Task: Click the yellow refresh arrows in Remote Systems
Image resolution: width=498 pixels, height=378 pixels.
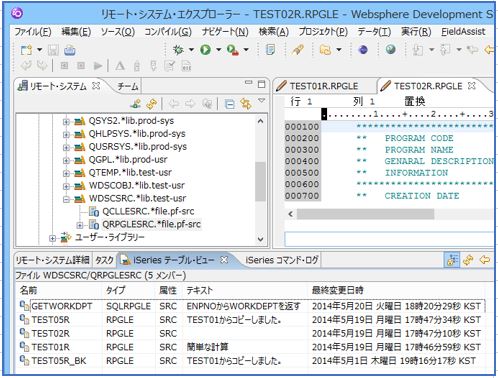Action: (x=152, y=104)
